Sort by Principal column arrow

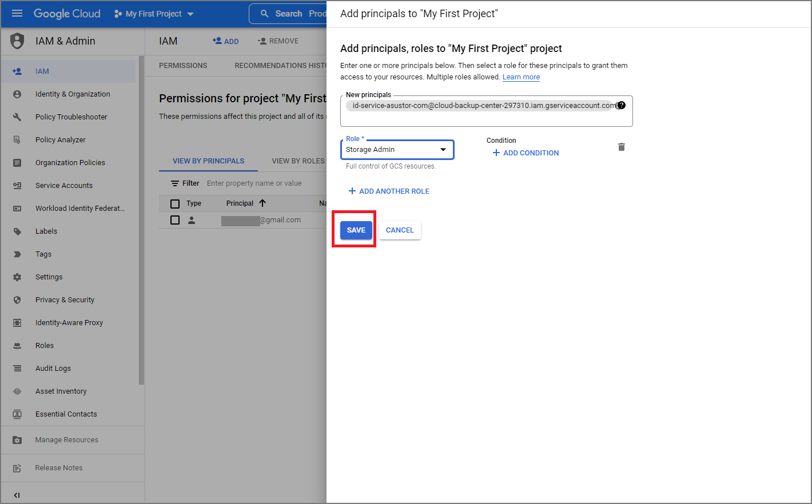[262, 203]
